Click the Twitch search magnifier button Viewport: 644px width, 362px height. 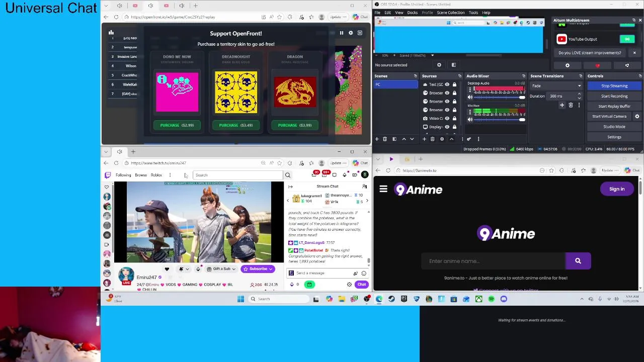(288, 175)
